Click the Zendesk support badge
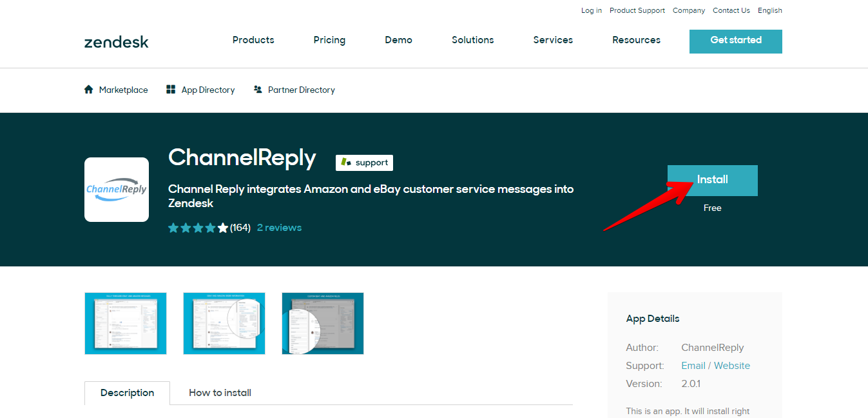868x418 pixels. [364, 163]
